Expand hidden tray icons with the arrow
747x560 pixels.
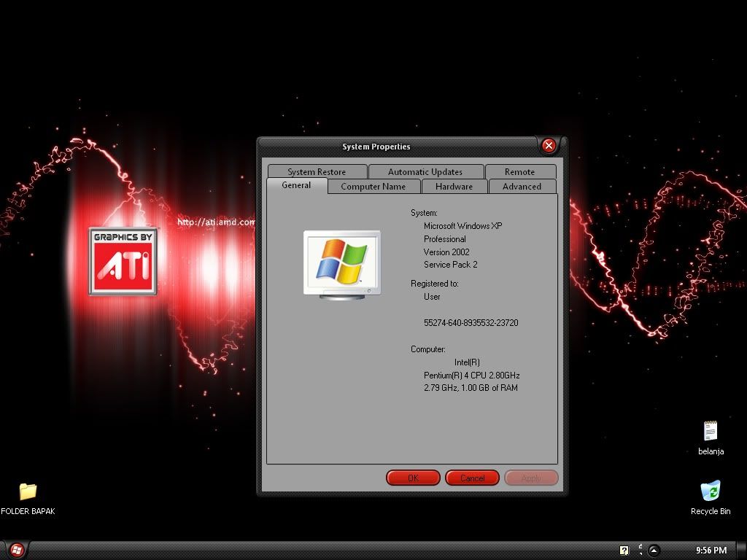point(654,551)
